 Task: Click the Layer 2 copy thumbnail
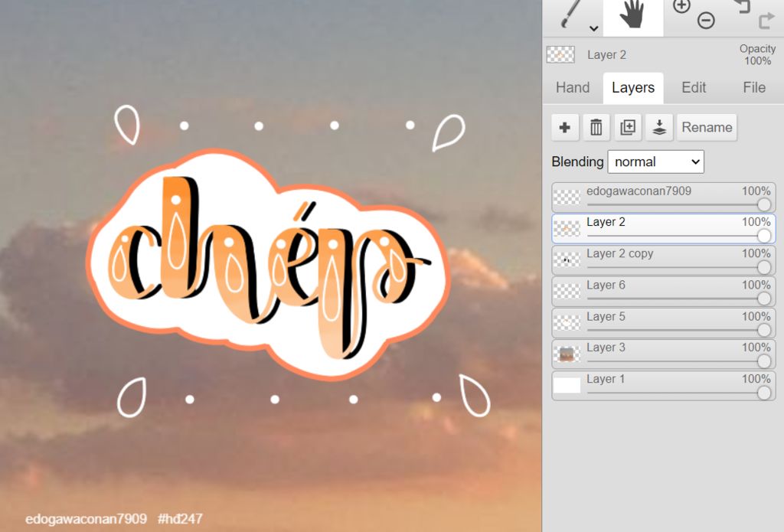(x=567, y=260)
